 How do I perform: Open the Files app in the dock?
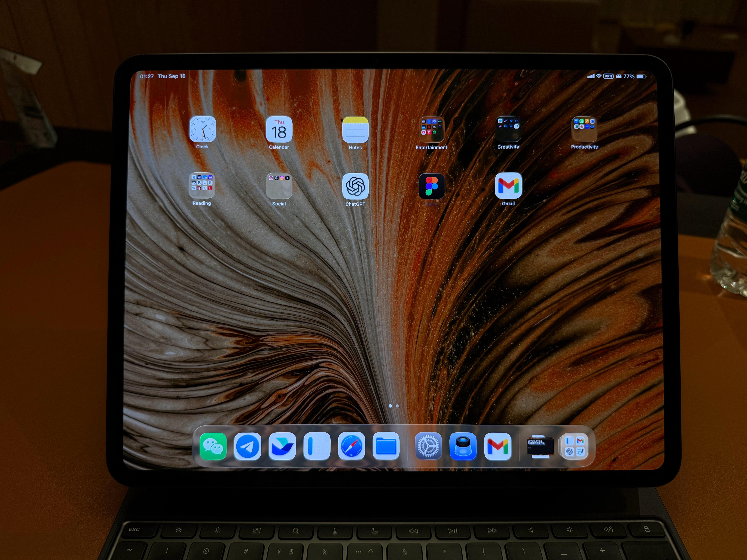click(x=386, y=446)
